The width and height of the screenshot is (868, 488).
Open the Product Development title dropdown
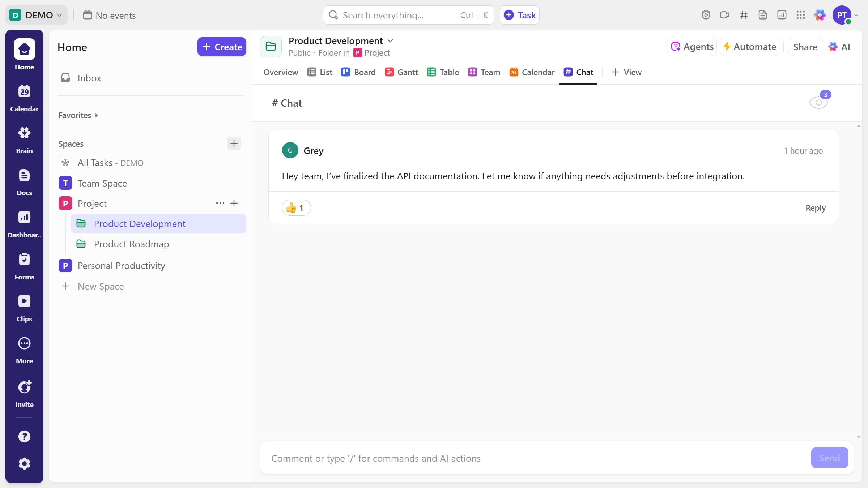coord(390,41)
